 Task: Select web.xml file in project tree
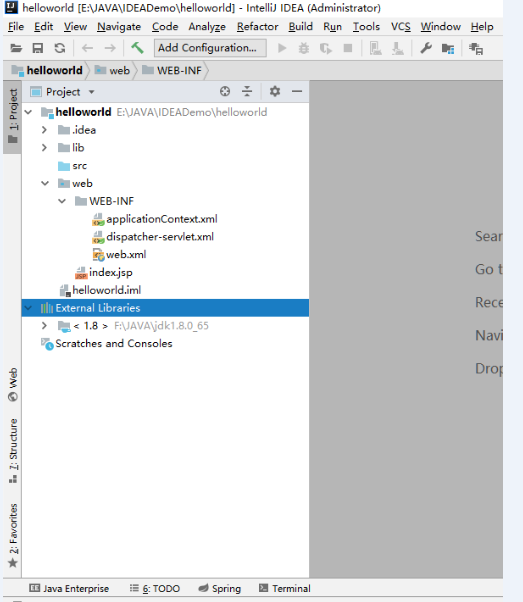(119, 255)
